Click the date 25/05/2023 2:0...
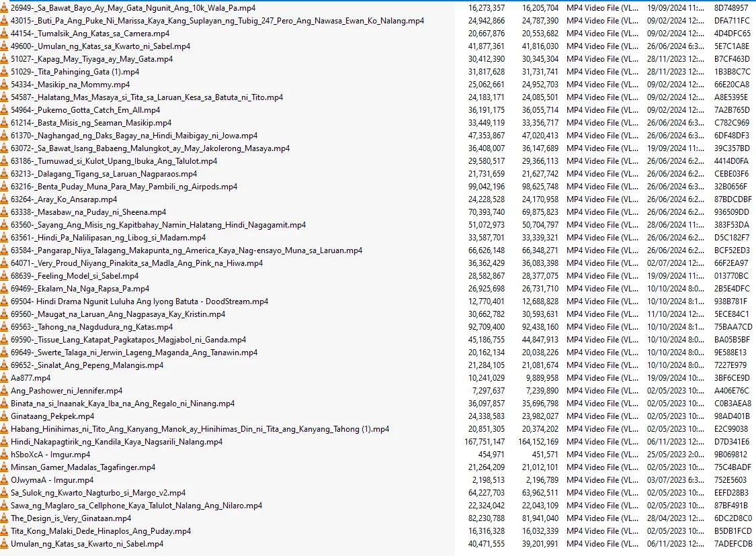The height and width of the screenshot is (556, 756). click(x=675, y=455)
